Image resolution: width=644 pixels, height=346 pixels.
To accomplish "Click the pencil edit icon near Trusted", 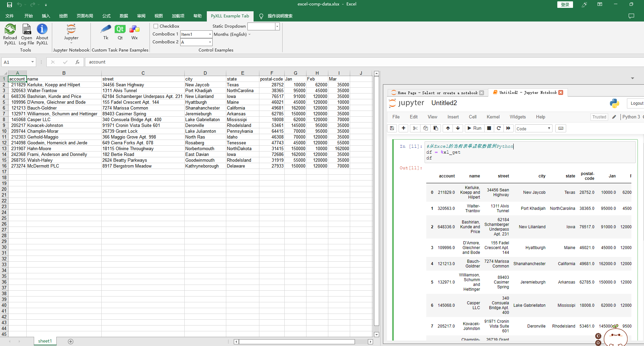I will (x=614, y=117).
